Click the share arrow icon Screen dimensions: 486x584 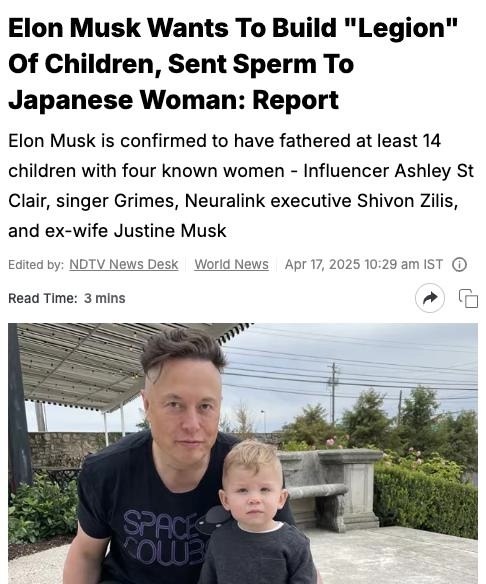[430, 298]
